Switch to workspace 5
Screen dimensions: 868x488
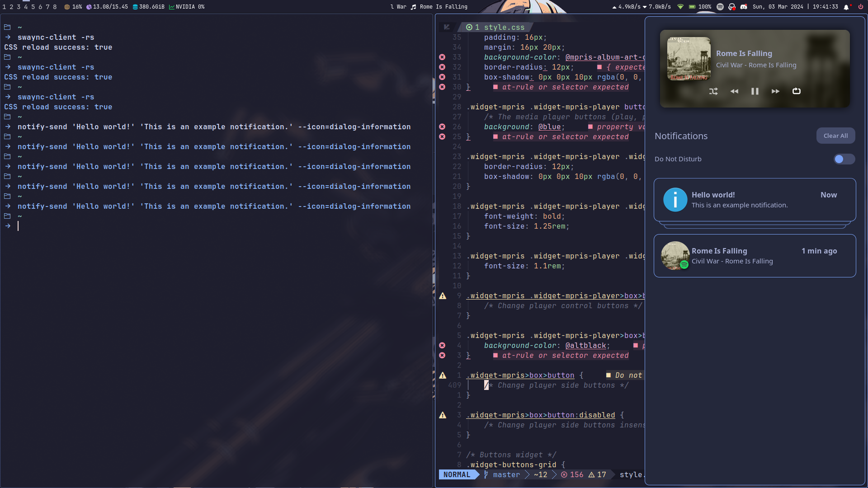[x=33, y=7]
